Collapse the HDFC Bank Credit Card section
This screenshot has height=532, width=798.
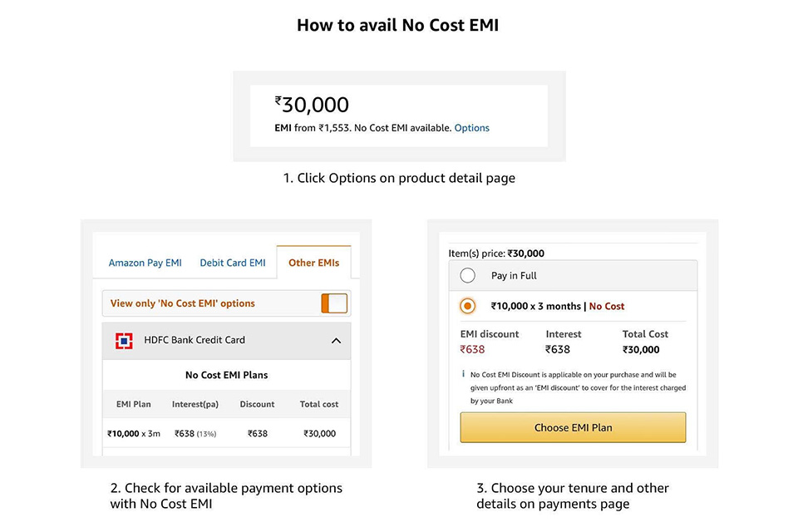pyautogui.click(x=336, y=340)
